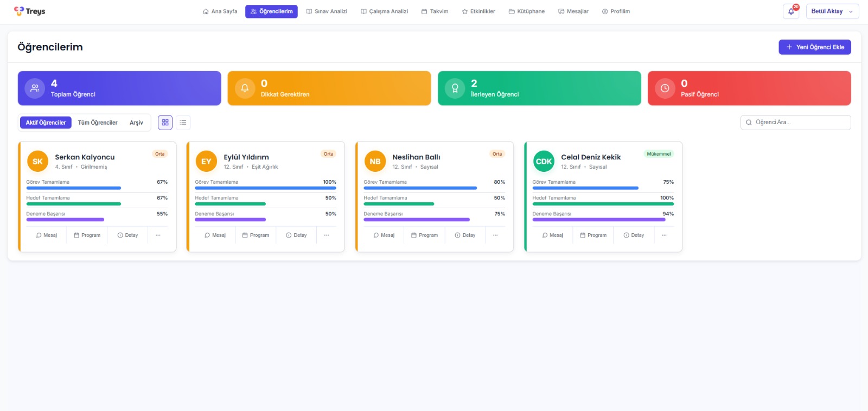Click İlerleyen Öğrenci award icon
The image size is (868, 411).
(455, 88)
